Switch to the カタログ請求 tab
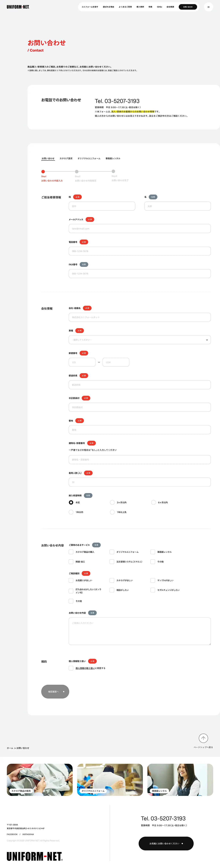220x868 pixels. [66, 158]
